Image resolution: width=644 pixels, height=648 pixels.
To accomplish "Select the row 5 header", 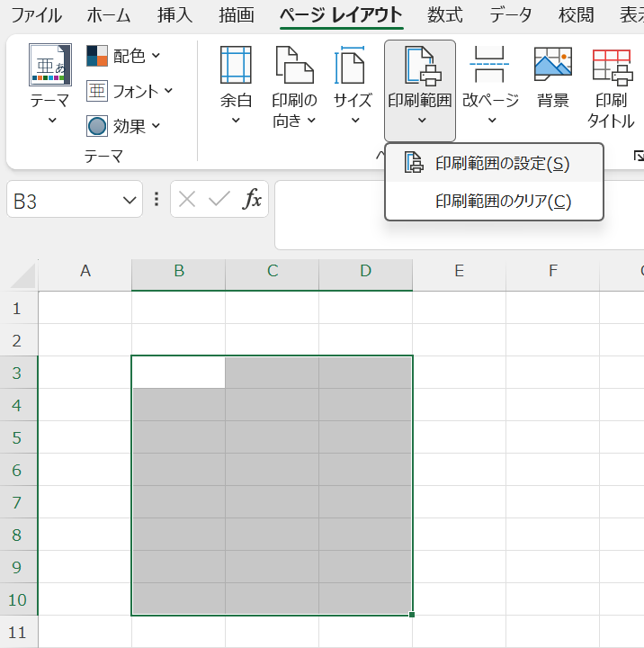I will coord(18,438).
